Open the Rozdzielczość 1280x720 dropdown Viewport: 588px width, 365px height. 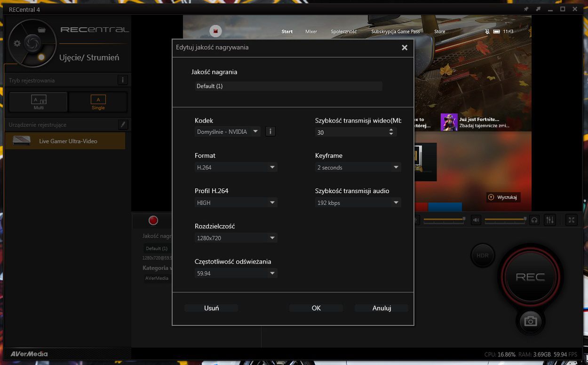tap(236, 238)
